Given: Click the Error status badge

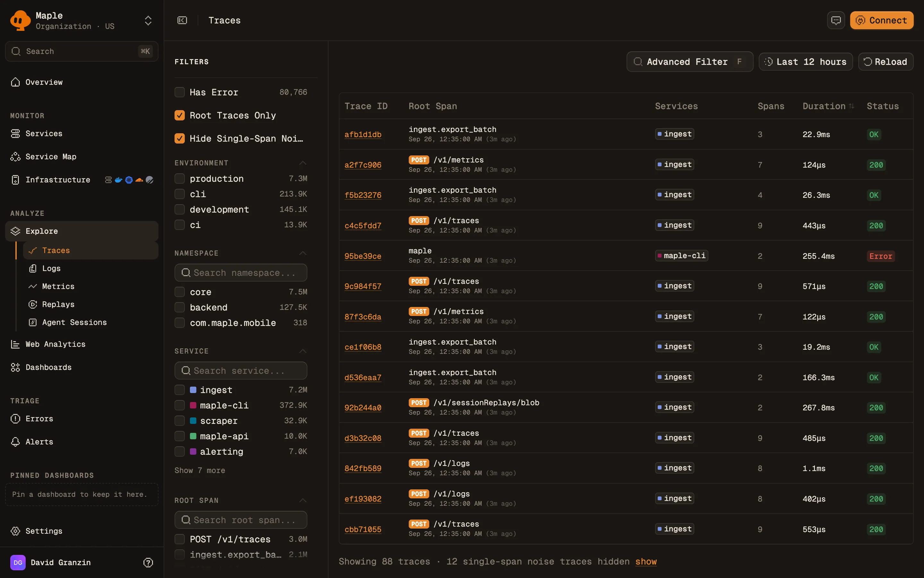Looking at the screenshot, I should click(880, 256).
